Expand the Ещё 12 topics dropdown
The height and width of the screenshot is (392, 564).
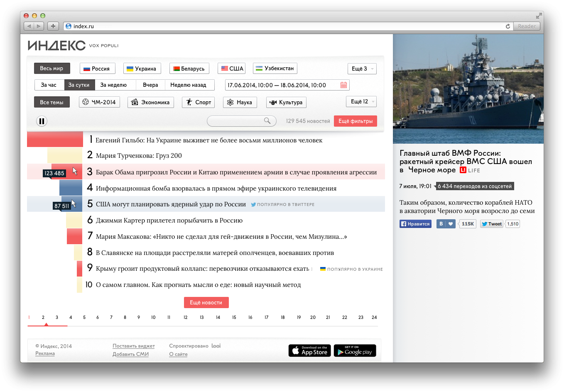tap(361, 102)
